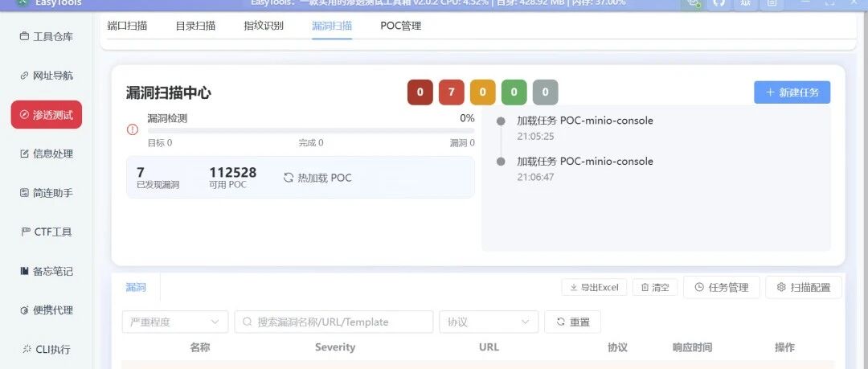Switch to the 指纹识别 tab

264,26
